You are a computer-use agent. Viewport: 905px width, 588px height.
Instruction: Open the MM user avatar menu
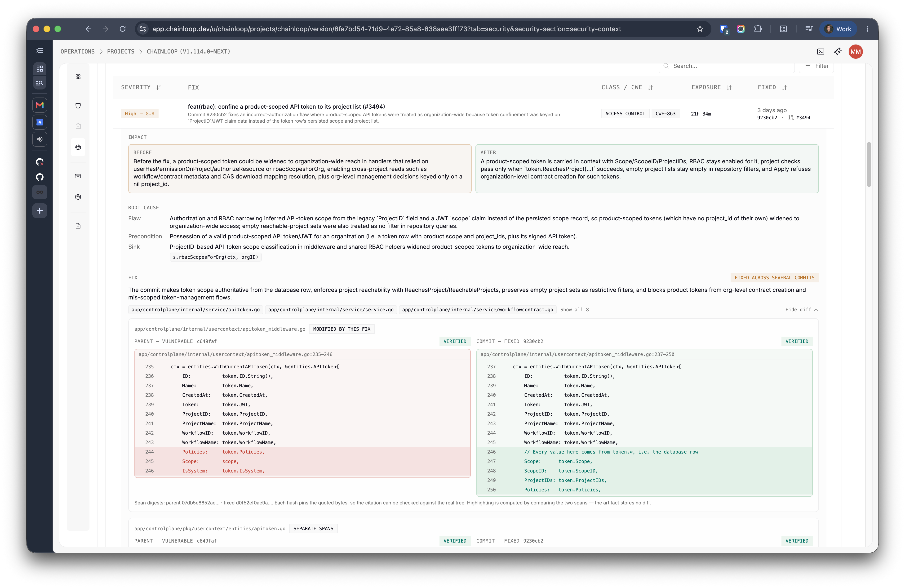click(856, 52)
